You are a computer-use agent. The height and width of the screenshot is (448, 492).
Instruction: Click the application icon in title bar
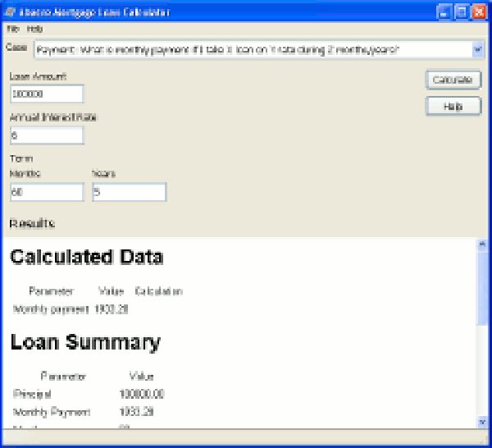click(10, 12)
